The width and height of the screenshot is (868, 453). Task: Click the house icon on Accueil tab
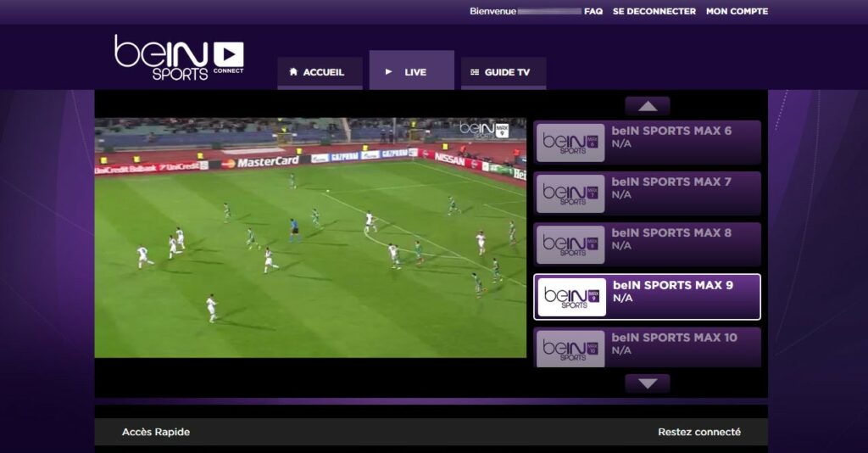(293, 72)
